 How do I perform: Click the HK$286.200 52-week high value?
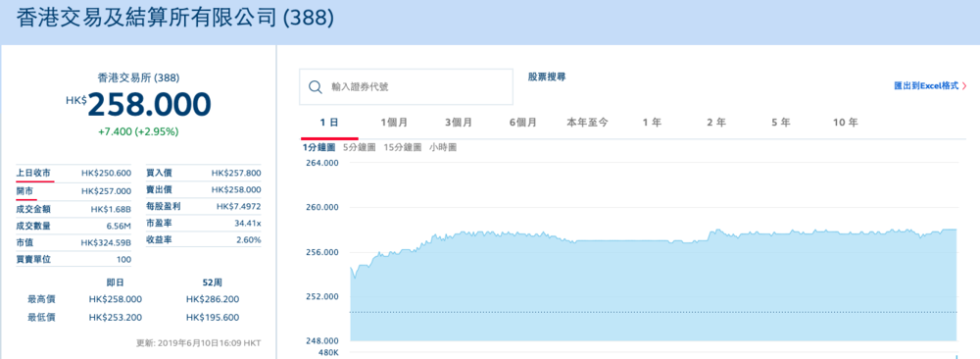(213, 299)
